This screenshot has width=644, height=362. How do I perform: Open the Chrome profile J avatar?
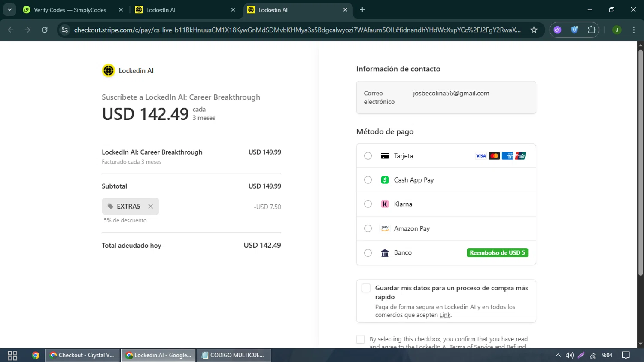[617, 30]
